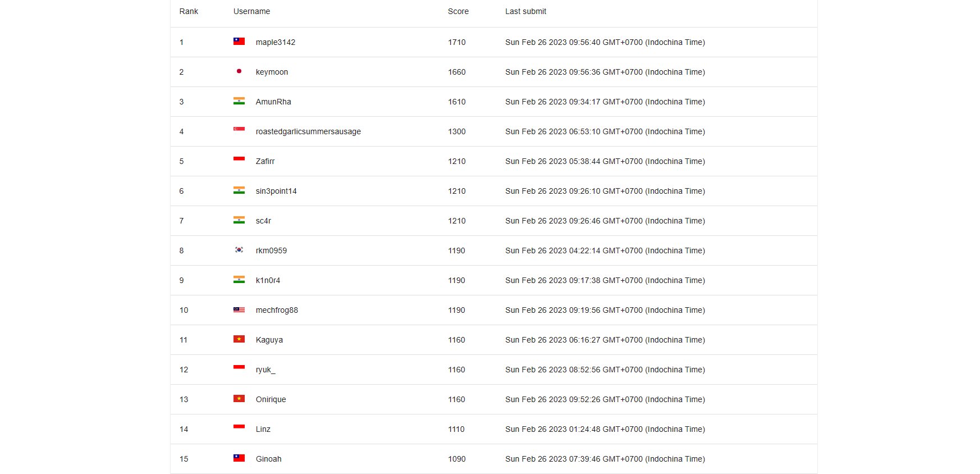The image size is (980, 474).
Task: Click the Indonesia flag beside Zafirr
Action: [x=239, y=159]
